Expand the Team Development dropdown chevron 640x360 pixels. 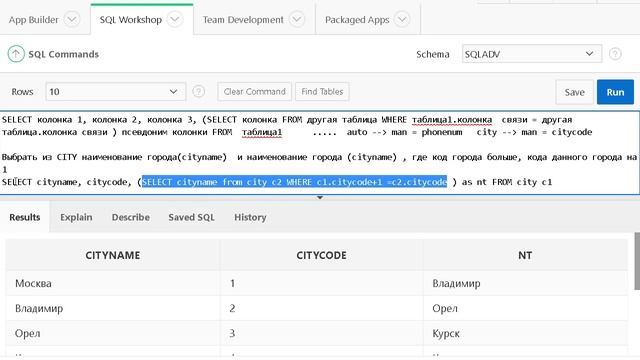297,19
